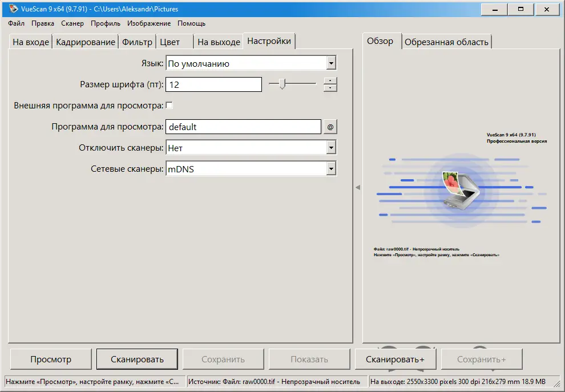Click the Сканировать+ button
Viewport: 565px width, 392px height.
click(x=395, y=359)
